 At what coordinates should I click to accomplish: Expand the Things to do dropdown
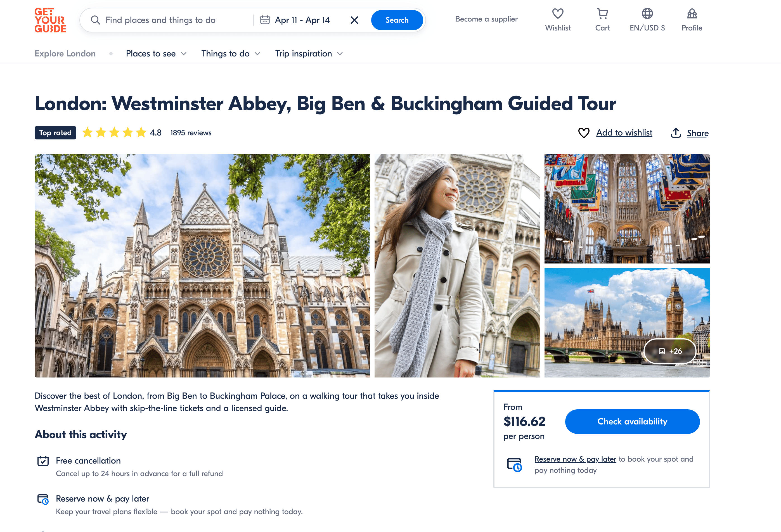[231, 54]
